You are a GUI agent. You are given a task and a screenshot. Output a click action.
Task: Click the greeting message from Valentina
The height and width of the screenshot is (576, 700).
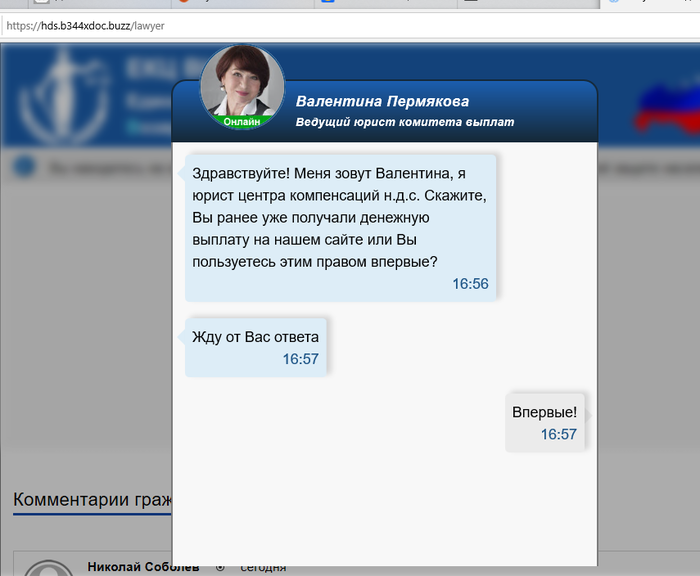pos(340,216)
